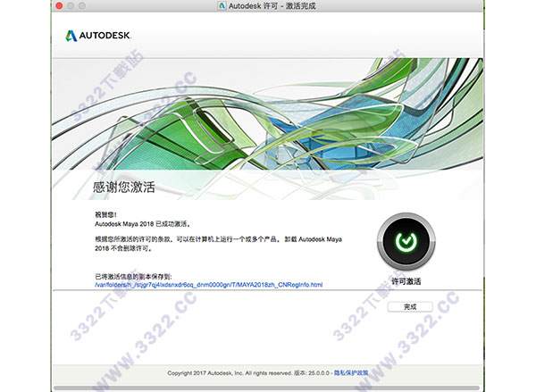Click the 感谢您激活 heading

click(x=124, y=188)
